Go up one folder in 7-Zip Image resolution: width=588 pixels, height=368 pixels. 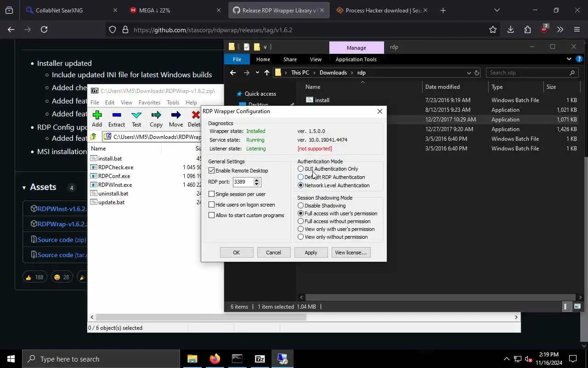tap(93, 137)
